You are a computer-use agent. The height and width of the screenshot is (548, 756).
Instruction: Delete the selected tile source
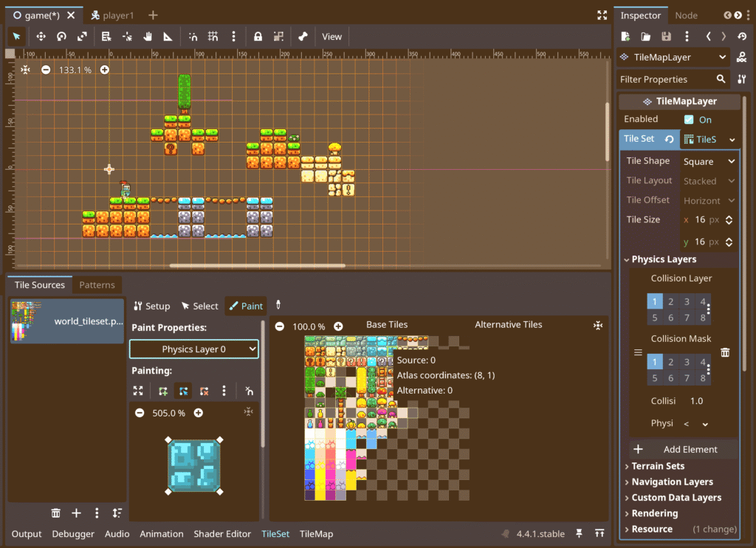56,513
